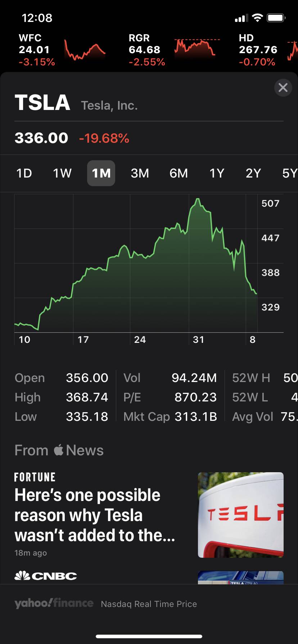
Task: Select the 1D chart range
Action: coord(24,173)
